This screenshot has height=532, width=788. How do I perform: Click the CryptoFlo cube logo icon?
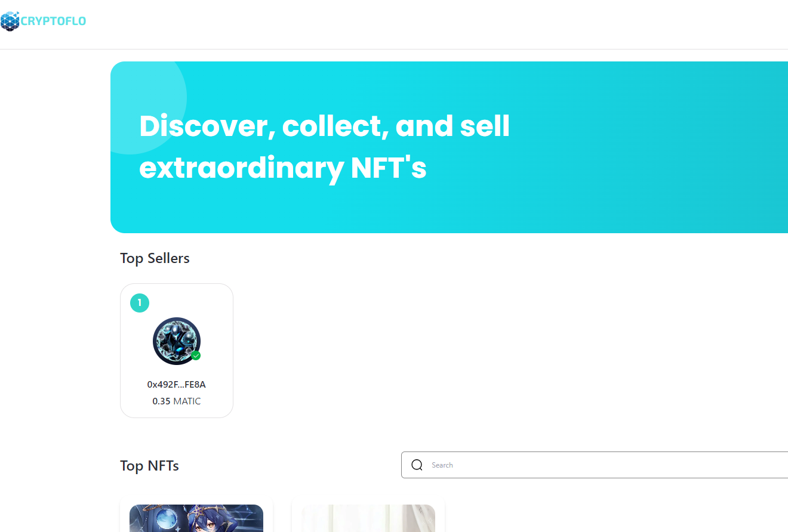[10, 21]
